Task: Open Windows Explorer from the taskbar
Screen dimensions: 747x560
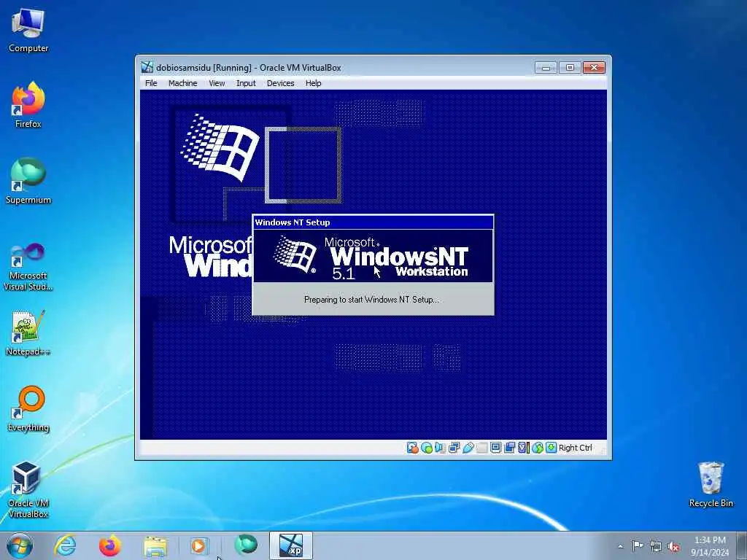Action: tap(155, 545)
